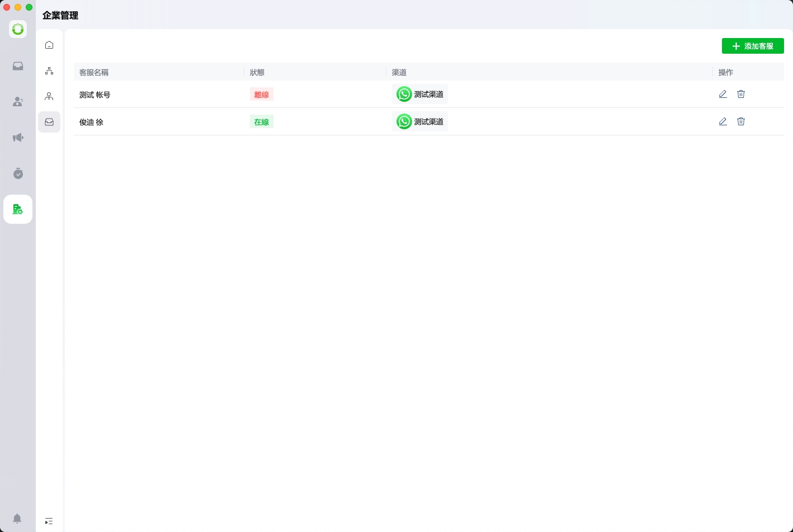Image resolution: width=793 pixels, height=532 pixels.
Task: Delete the 俊迪 徐 agent
Action: [x=741, y=121]
